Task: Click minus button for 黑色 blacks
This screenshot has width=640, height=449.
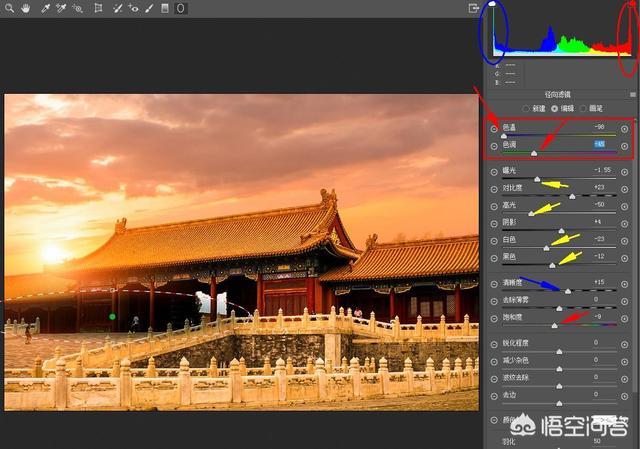Action: (494, 258)
